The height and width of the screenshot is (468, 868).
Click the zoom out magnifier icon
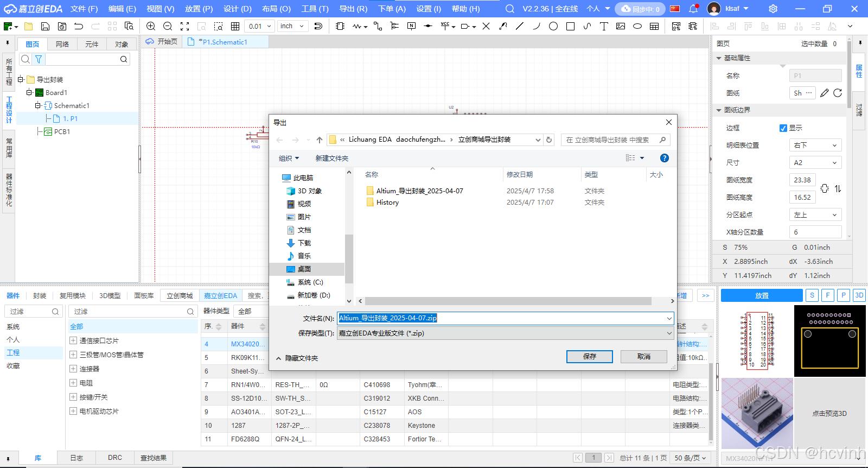(168, 26)
